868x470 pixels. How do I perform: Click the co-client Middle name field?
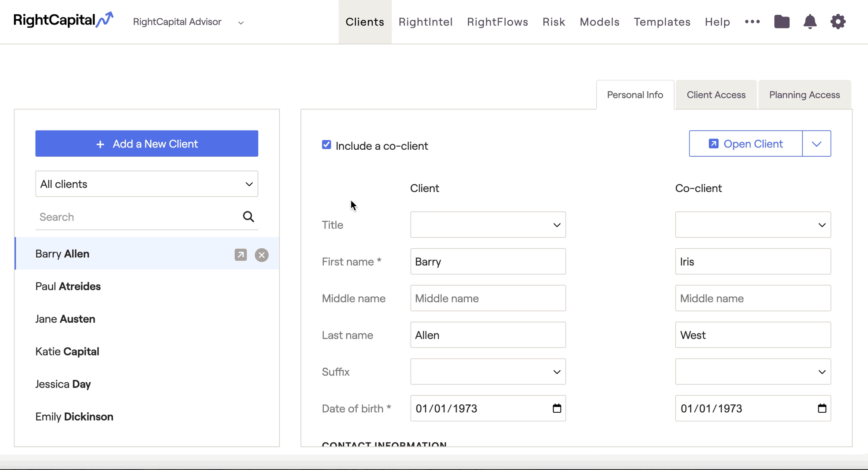753,298
